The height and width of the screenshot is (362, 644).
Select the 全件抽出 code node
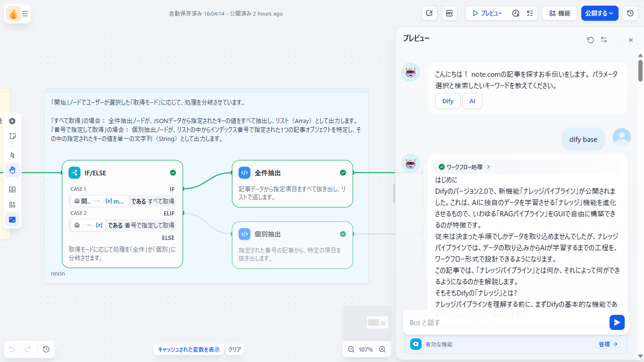[x=292, y=184]
